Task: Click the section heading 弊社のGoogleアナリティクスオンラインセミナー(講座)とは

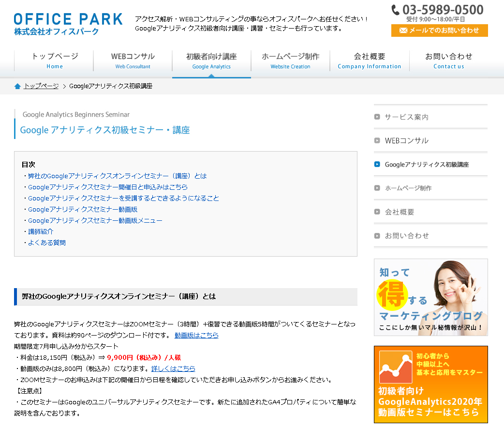Action: 119,296
